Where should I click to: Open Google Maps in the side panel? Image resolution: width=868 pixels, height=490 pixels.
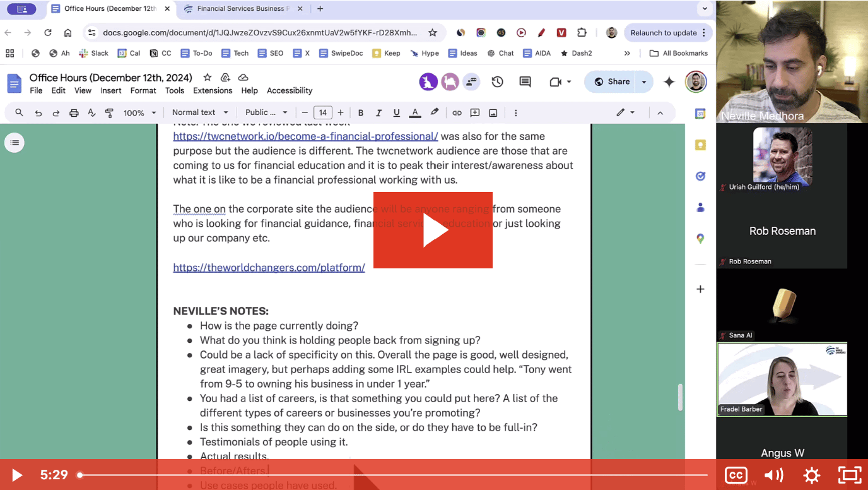pos(700,239)
